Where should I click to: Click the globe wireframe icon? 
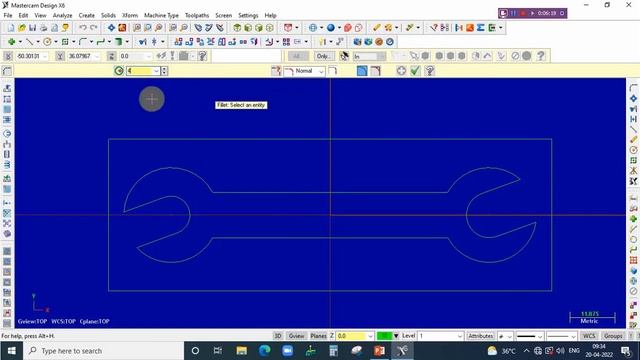tap(313, 28)
